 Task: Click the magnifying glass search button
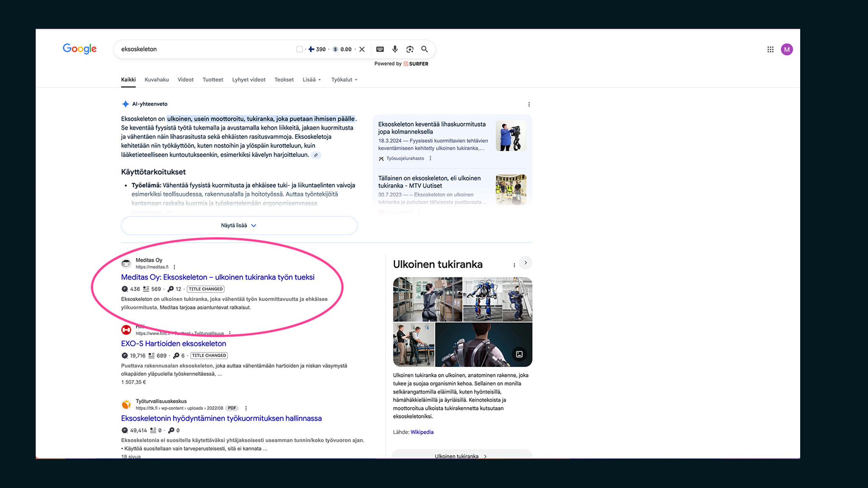pyautogui.click(x=424, y=49)
